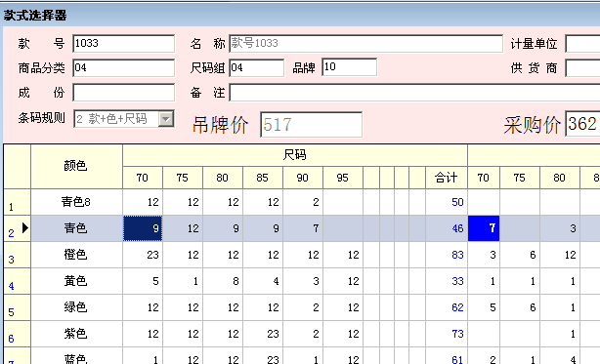Click row number 3 header
600x364 pixels.
pyautogui.click(x=17, y=255)
